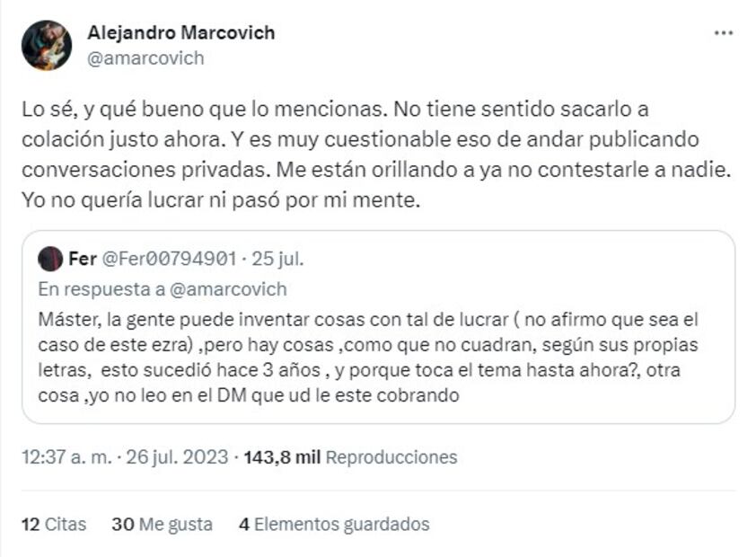Open the '12 Citas' quotes list

54,524
